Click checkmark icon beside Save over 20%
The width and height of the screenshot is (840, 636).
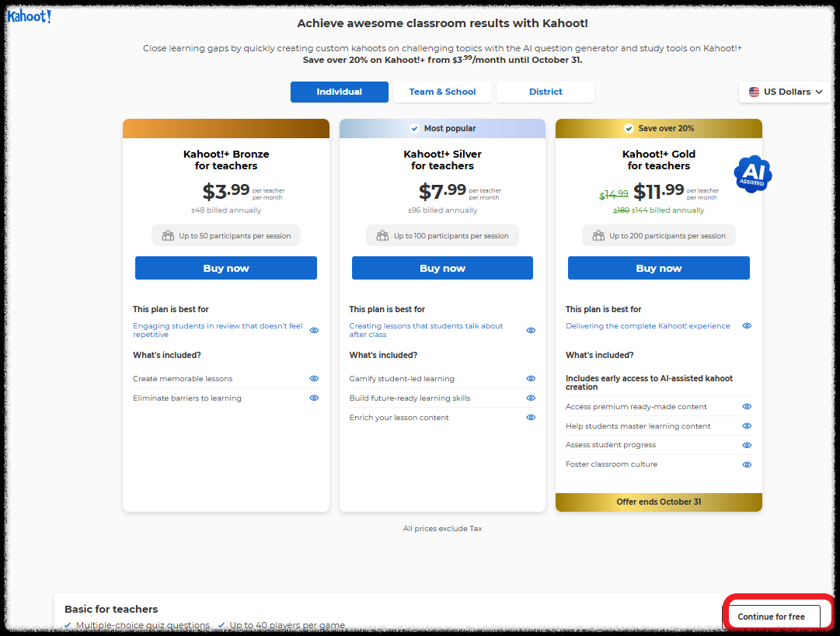[629, 128]
